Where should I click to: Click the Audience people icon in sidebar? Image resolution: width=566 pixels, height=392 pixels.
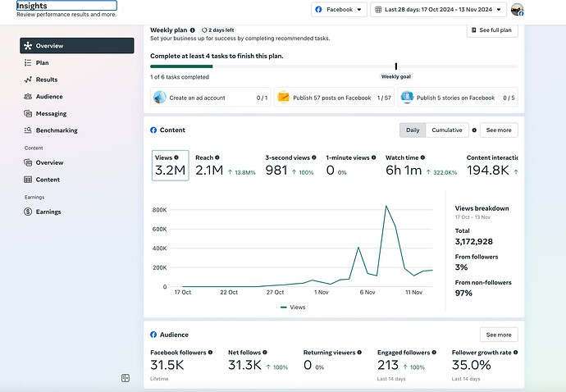pyautogui.click(x=28, y=97)
